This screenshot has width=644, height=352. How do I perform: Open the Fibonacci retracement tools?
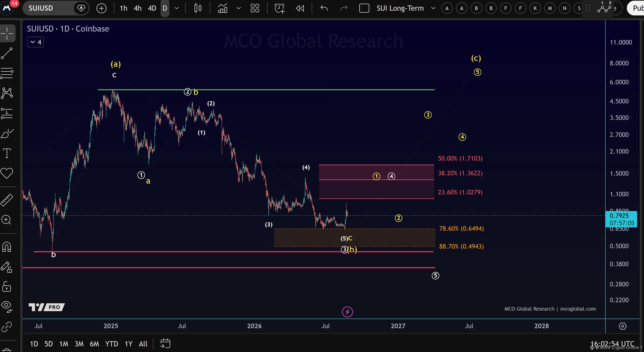pyautogui.click(x=7, y=73)
